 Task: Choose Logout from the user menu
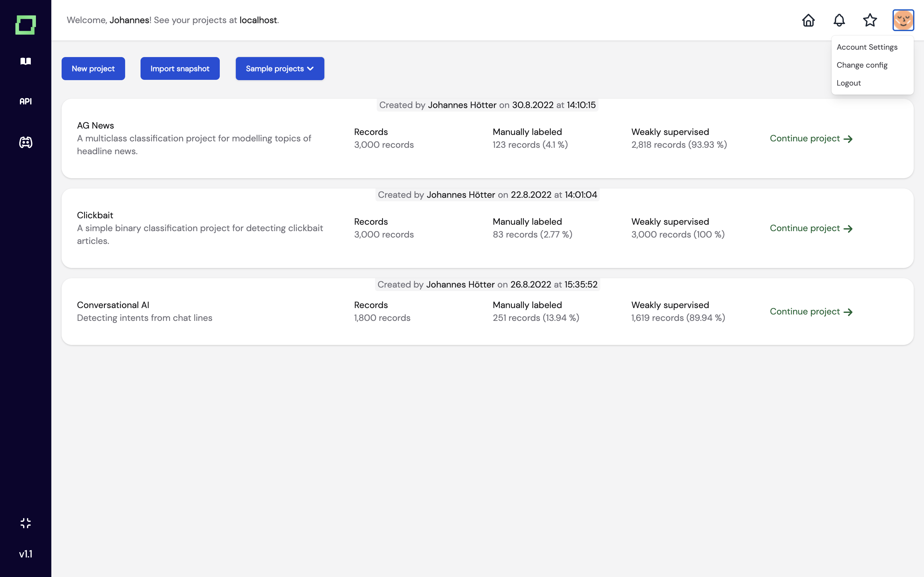click(x=848, y=83)
